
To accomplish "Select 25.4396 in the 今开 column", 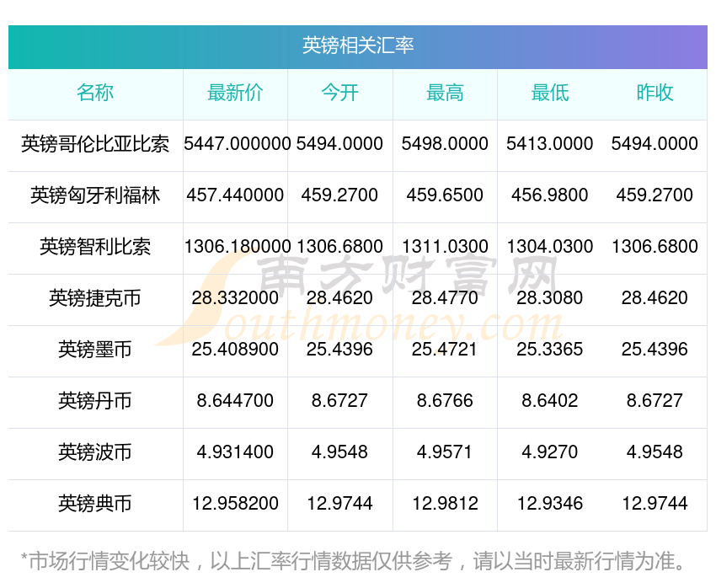I will [x=339, y=350].
